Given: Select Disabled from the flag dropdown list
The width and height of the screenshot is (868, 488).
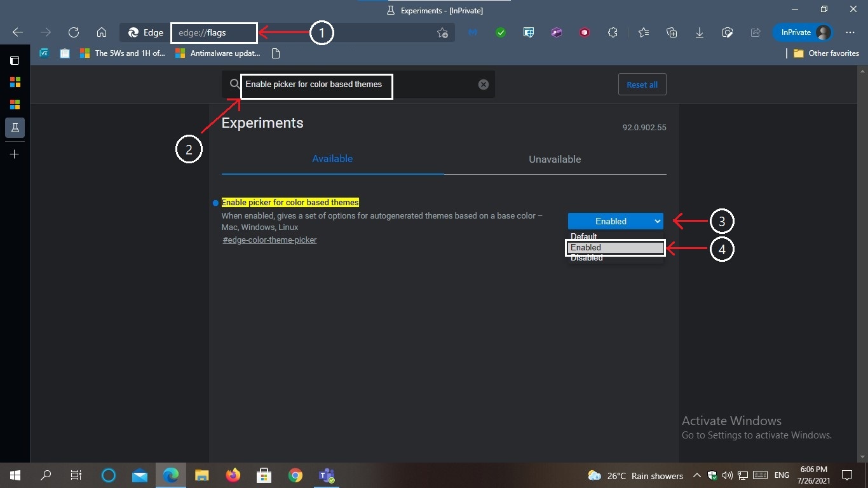Looking at the screenshot, I should (x=587, y=257).
